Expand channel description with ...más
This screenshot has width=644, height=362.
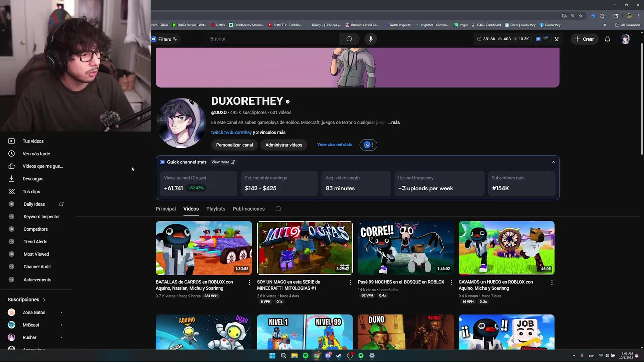(394, 122)
